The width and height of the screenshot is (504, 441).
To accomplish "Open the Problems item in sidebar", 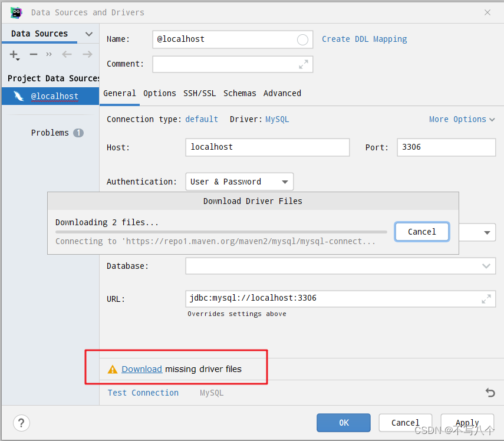I will click(50, 133).
